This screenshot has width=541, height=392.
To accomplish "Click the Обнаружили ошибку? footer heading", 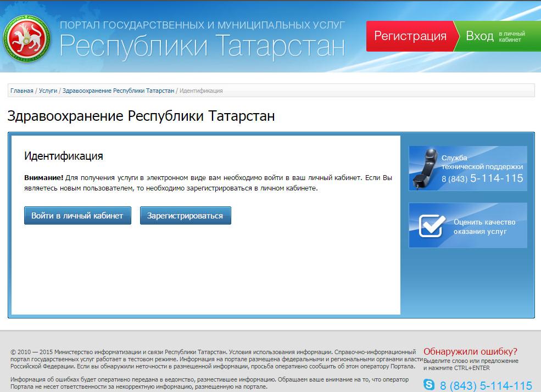I will 470,351.
